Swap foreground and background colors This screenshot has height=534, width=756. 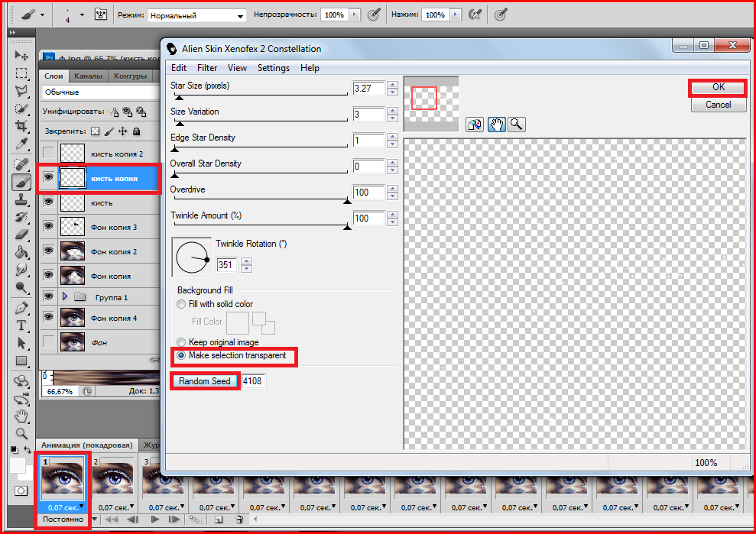coord(28,449)
